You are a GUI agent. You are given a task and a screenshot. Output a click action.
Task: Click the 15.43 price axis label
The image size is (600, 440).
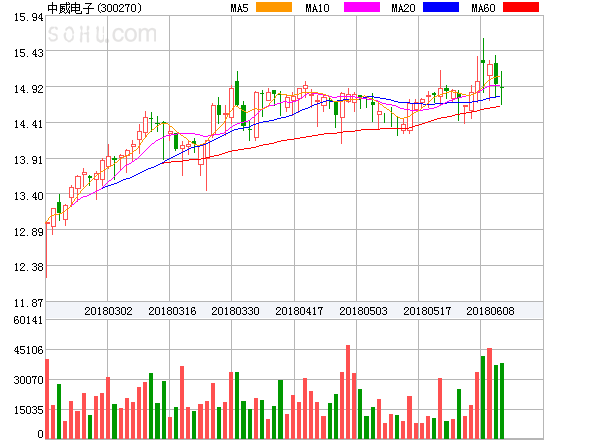click(x=28, y=53)
